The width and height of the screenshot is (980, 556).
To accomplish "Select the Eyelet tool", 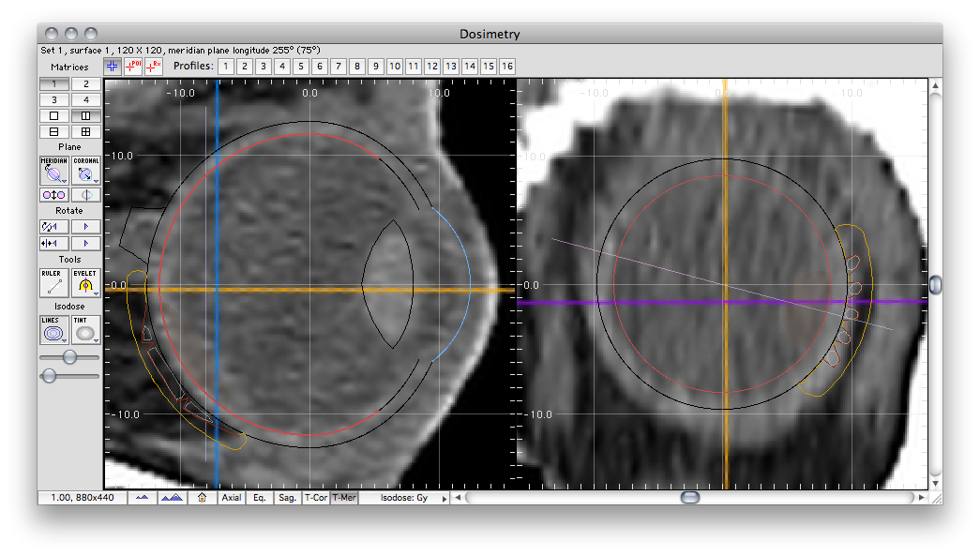I will (x=85, y=283).
